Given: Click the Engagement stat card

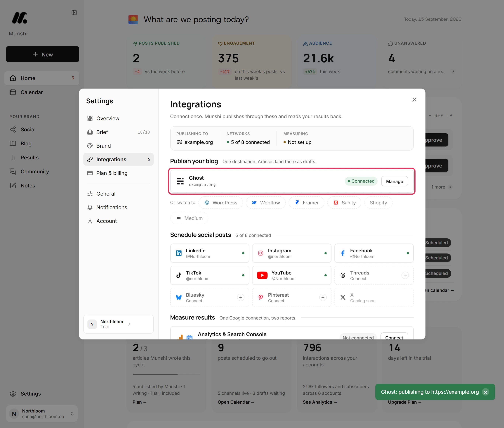Looking at the screenshot, I should 252,62.
